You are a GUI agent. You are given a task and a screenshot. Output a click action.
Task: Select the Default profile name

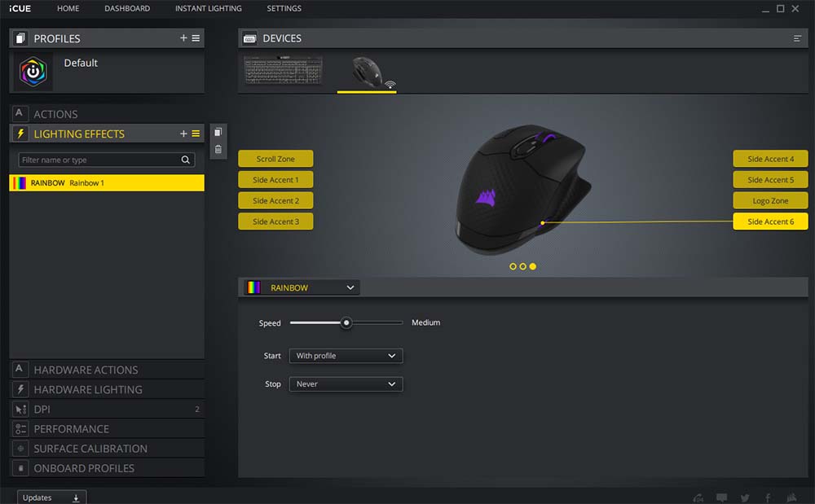coord(81,63)
